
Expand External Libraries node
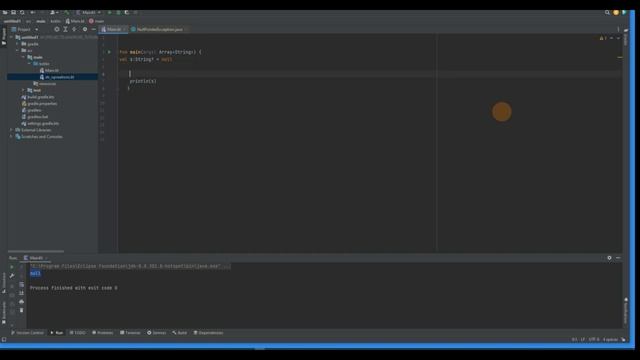(11, 130)
